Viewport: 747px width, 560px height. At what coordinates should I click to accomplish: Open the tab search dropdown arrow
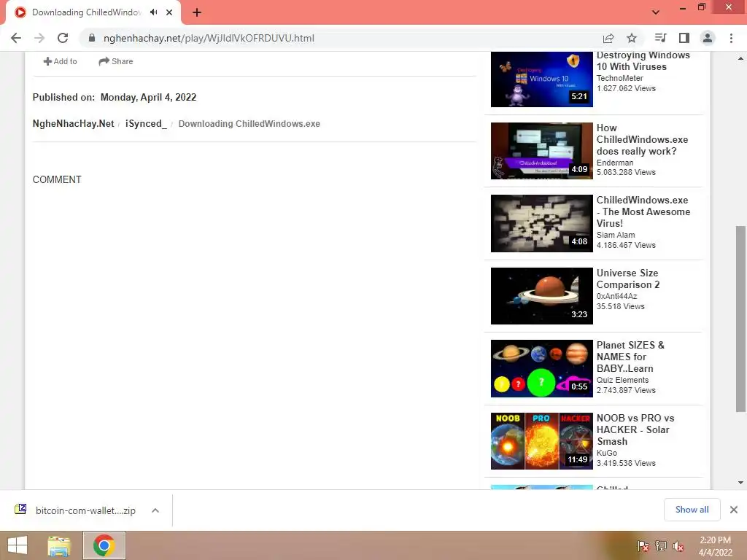[x=656, y=12]
